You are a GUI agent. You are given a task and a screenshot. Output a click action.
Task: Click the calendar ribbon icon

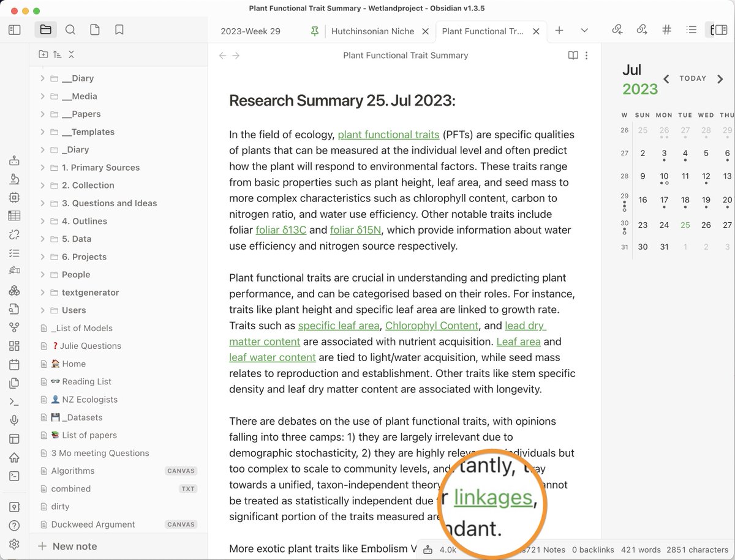point(15,365)
